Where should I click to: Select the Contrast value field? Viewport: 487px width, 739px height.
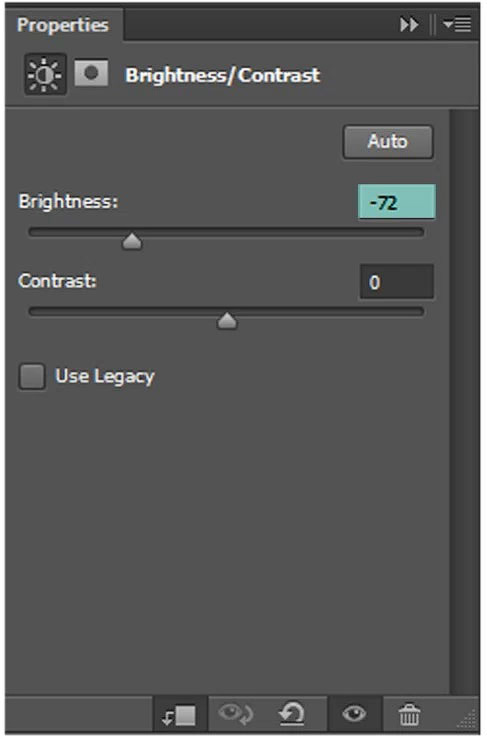tap(397, 282)
